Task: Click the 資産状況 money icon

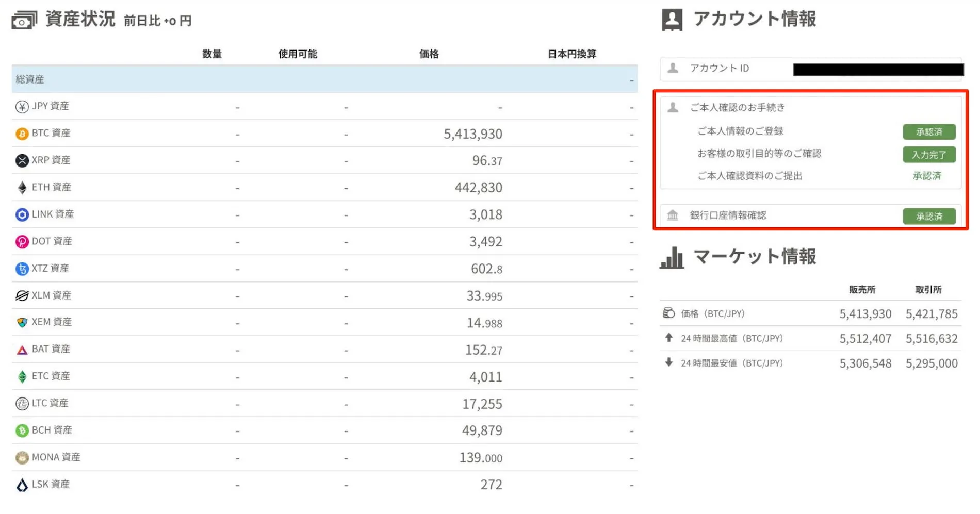Action: pos(23,19)
